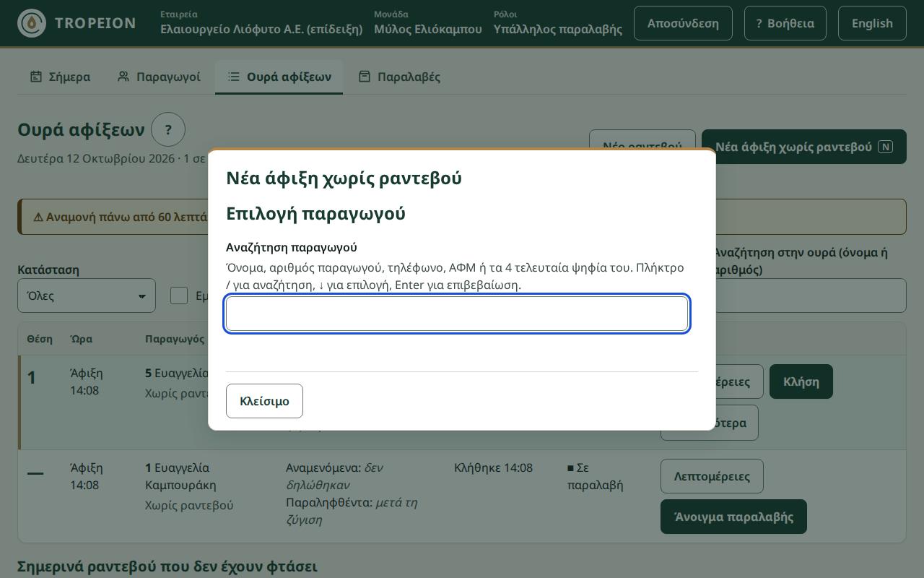Expand the Κατάσταση Όλες dropdown

(87, 296)
